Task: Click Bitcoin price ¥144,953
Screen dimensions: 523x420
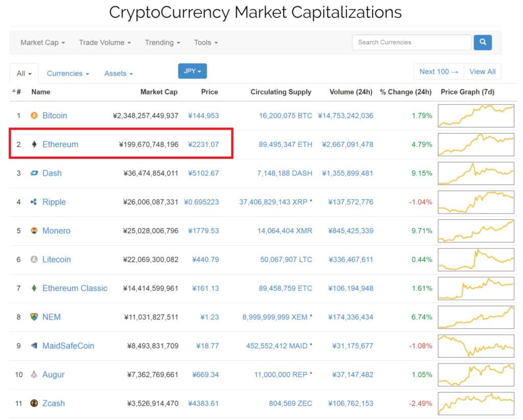Action: (203, 116)
